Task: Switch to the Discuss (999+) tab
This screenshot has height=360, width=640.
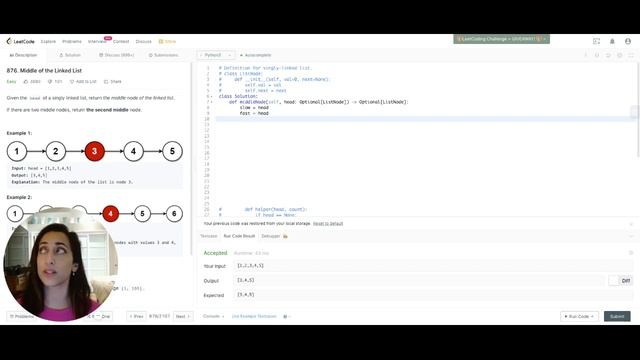Action: click(x=116, y=55)
